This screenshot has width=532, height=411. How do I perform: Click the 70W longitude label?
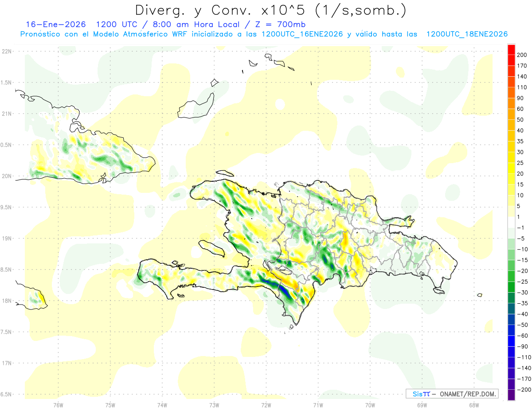(370, 405)
